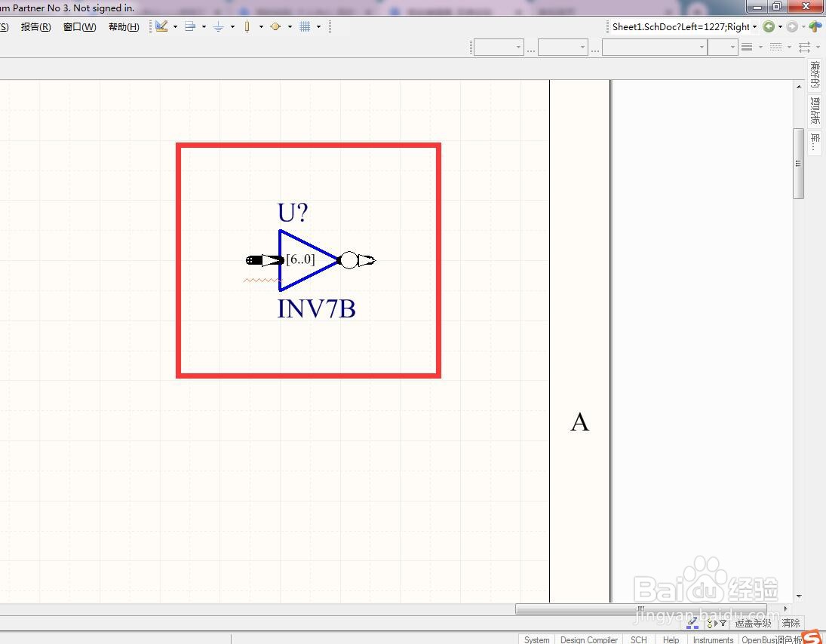The image size is (826, 644).
Task: Open the Instruments panel button
Action: click(713, 639)
